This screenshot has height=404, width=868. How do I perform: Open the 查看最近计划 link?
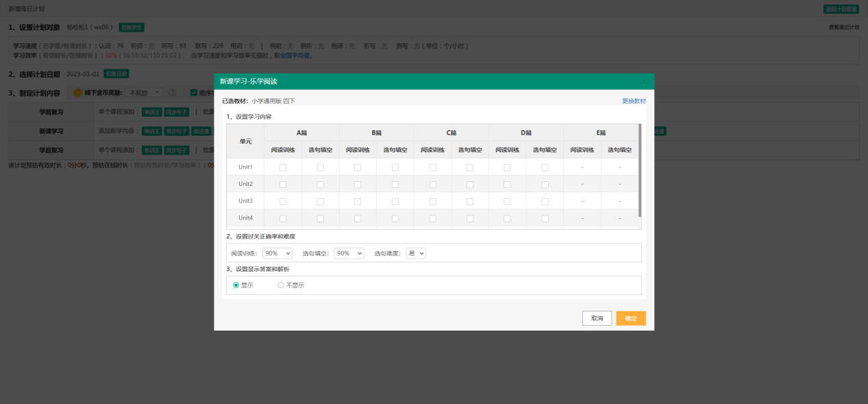pyautogui.click(x=843, y=27)
